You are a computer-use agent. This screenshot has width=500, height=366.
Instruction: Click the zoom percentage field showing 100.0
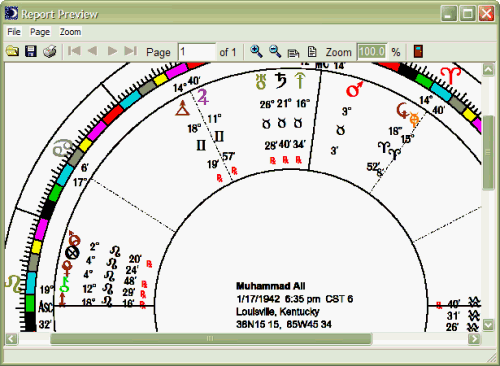click(x=372, y=52)
